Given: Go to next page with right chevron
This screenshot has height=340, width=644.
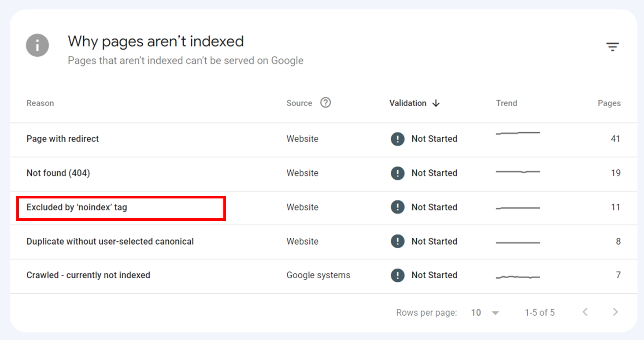Looking at the screenshot, I should click(x=615, y=312).
